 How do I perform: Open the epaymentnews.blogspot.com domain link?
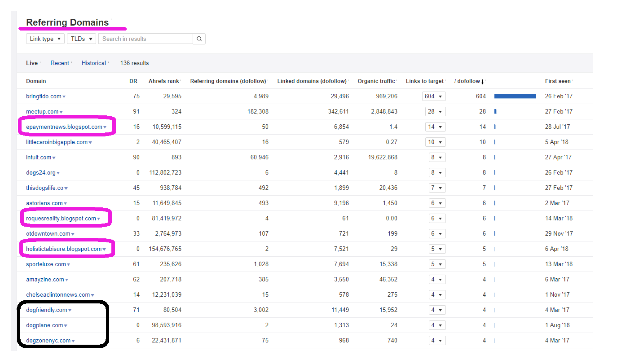pyautogui.click(x=64, y=127)
